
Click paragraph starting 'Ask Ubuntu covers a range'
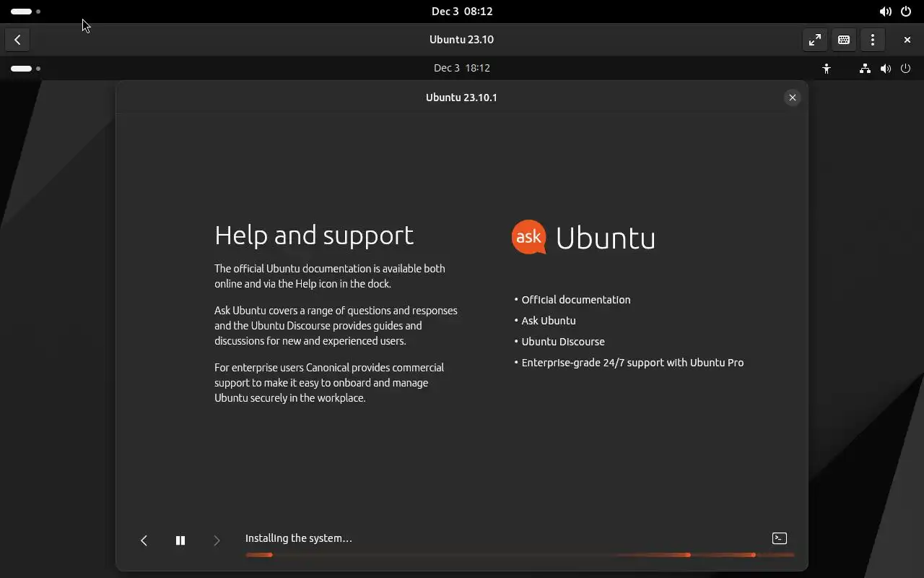point(336,326)
